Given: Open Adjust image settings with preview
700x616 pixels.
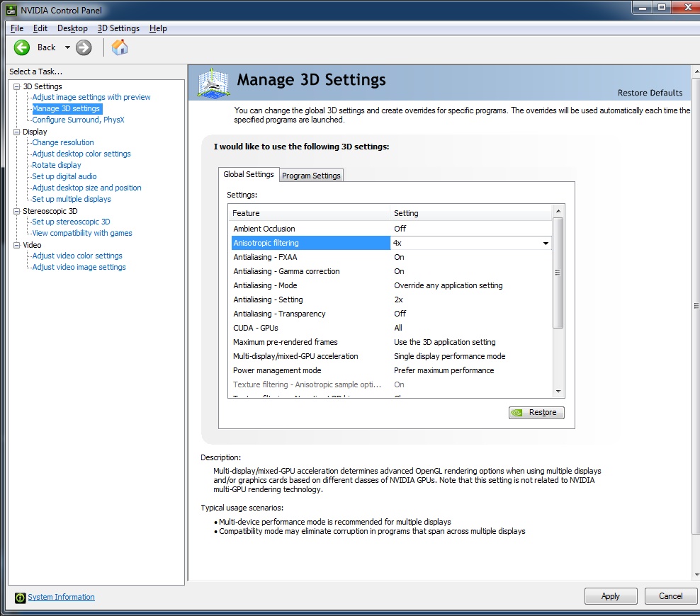Looking at the screenshot, I should (x=91, y=97).
